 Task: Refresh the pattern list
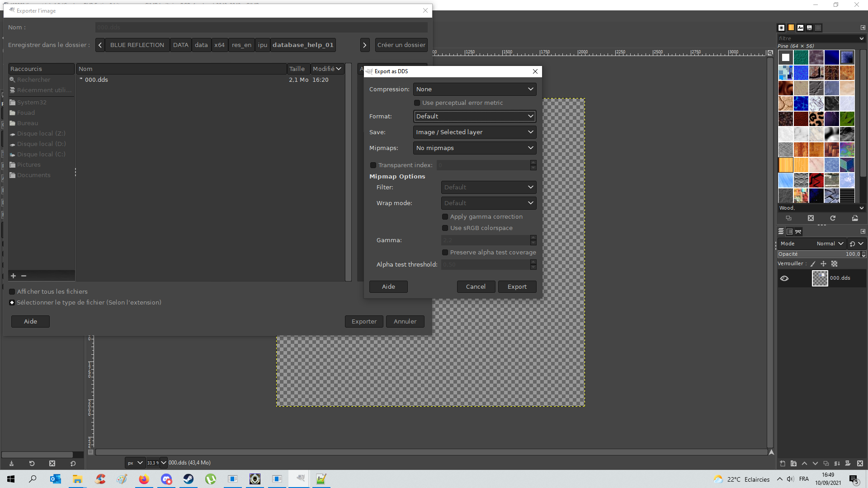[833, 218]
